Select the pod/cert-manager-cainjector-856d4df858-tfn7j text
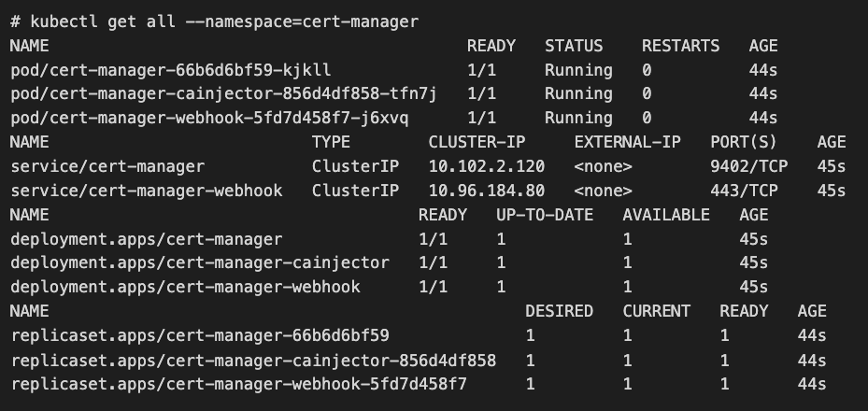 [223, 94]
